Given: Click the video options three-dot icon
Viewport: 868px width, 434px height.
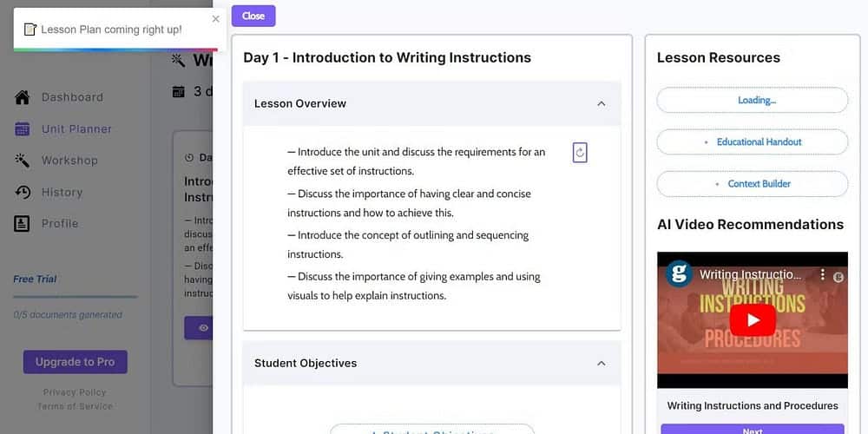Looking at the screenshot, I should (823, 275).
